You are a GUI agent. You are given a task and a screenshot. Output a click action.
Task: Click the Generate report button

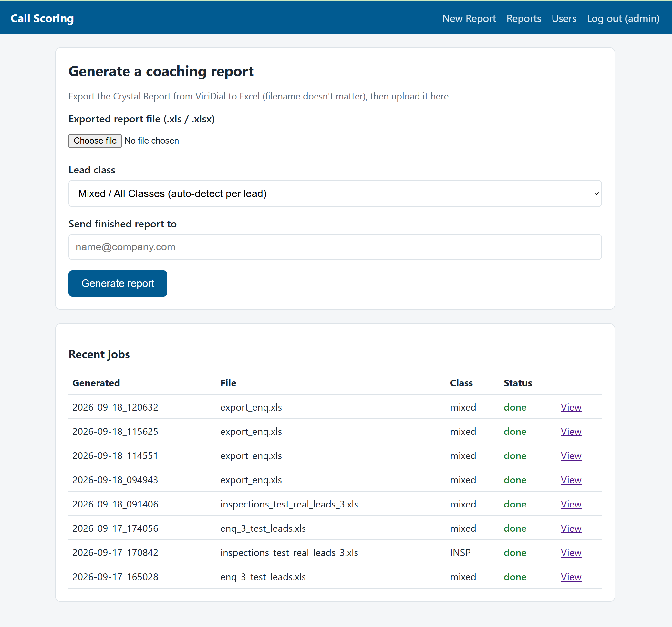[118, 283]
